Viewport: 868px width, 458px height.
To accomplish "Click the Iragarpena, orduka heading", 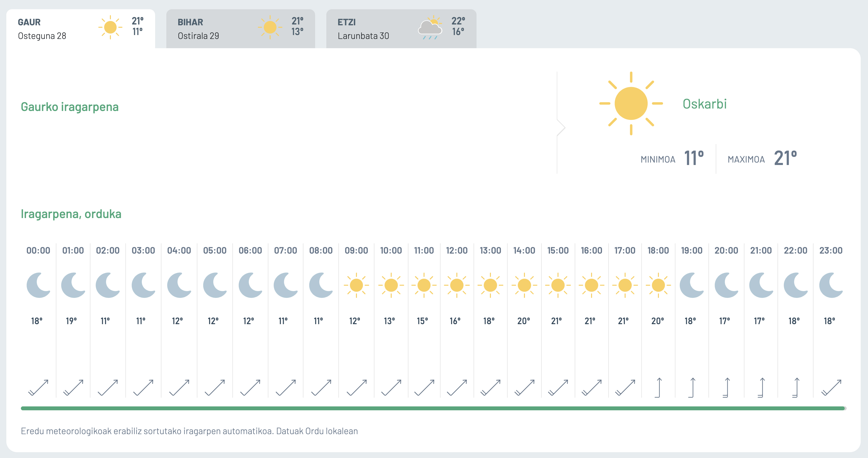I will point(71,214).
